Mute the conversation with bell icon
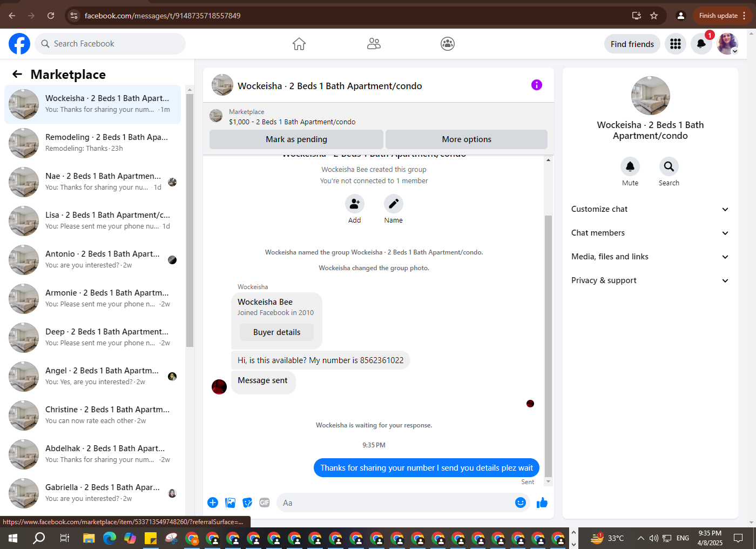756x549 pixels. click(x=630, y=166)
